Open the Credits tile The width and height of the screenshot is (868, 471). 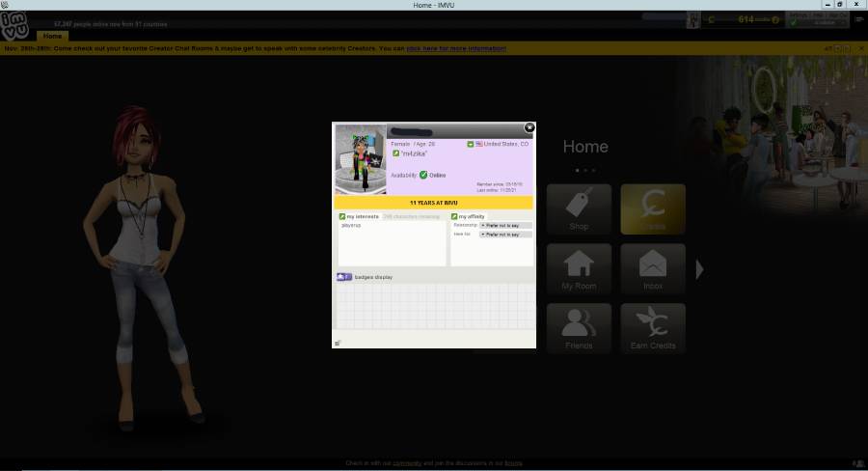coord(653,209)
